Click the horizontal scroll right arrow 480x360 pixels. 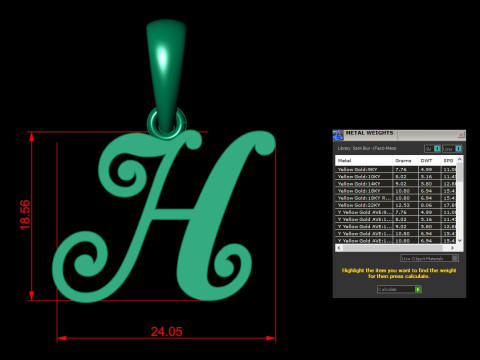452,248
